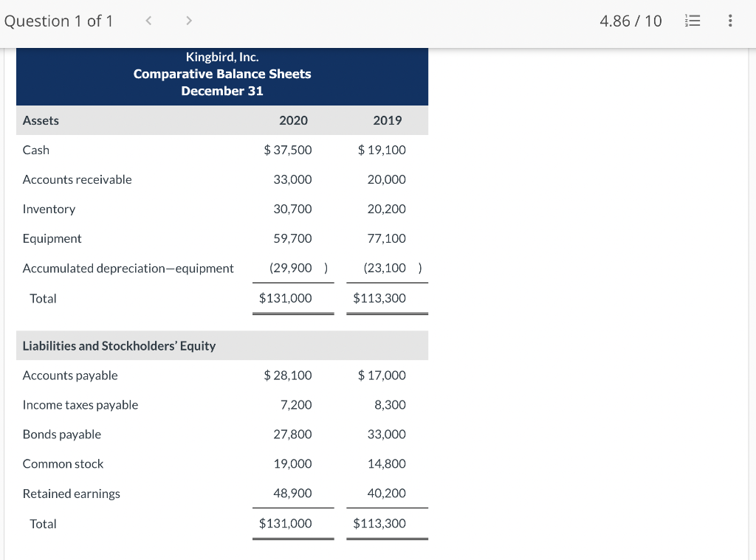Click the Question 1 of 1 label
The height and width of the screenshot is (560, 756).
click(x=58, y=21)
